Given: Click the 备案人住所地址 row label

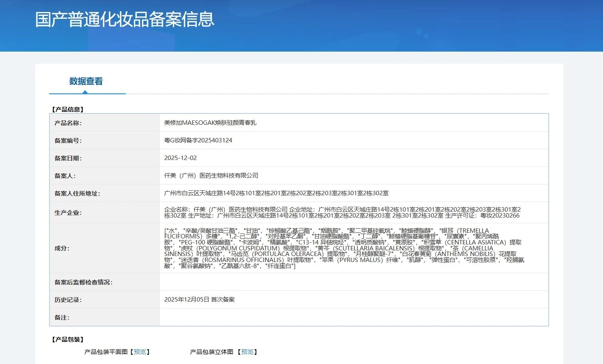Looking at the screenshot, I should coord(77,193).
